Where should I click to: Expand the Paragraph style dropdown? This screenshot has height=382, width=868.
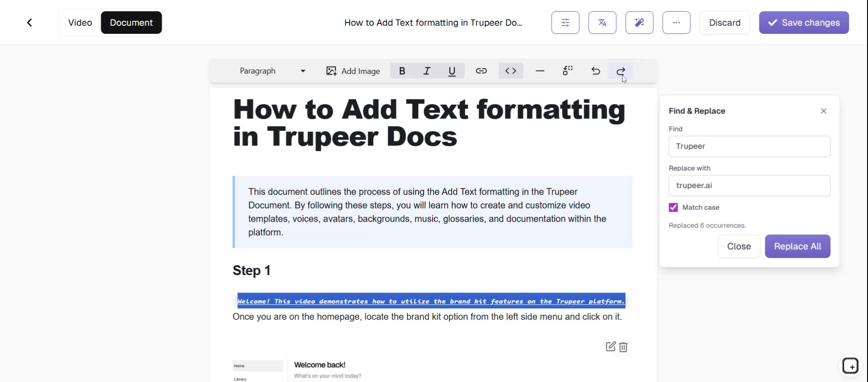pyautogui.click(x=272, y=71)
